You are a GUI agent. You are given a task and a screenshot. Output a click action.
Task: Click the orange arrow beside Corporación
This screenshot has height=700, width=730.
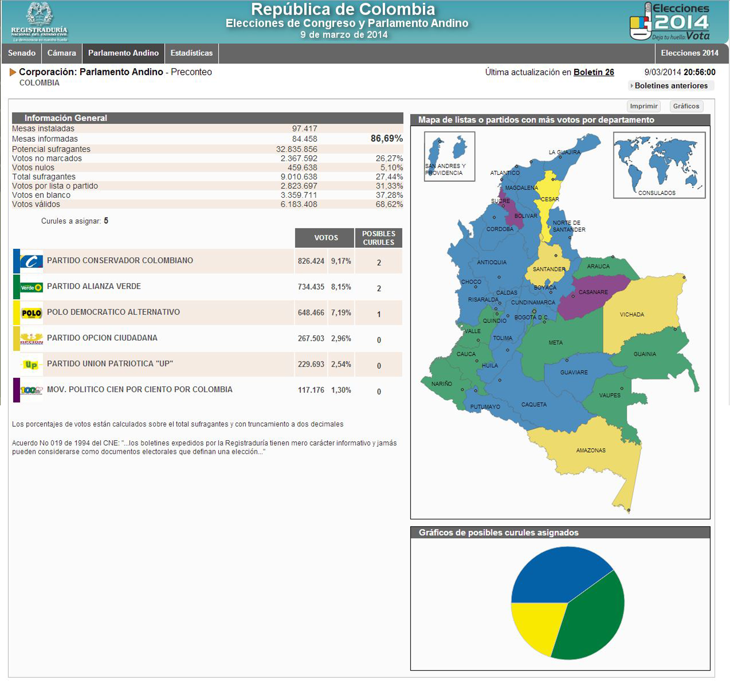pos(13,72)
